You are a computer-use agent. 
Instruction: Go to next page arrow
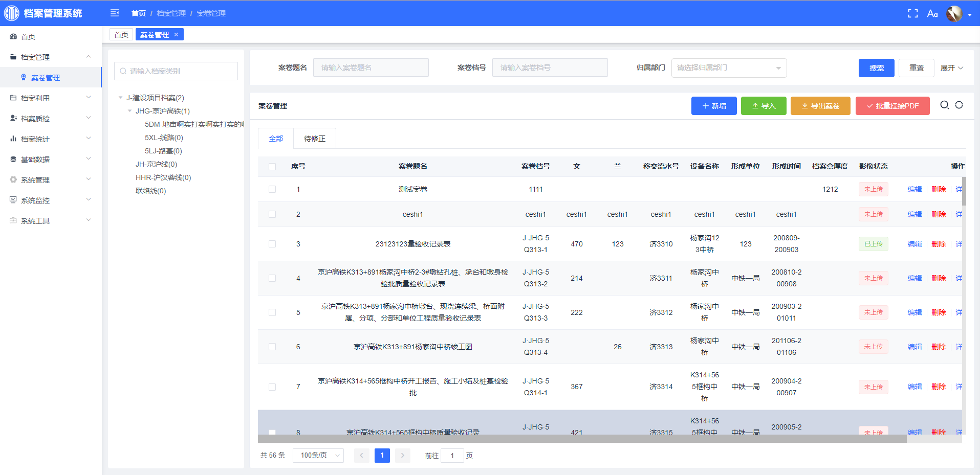pos(403,455)
